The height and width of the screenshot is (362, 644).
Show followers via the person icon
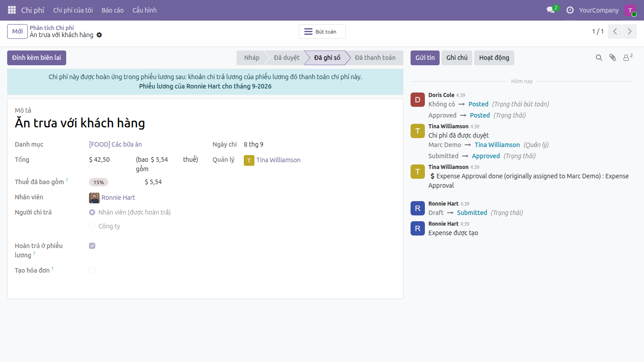click(628, 57)
